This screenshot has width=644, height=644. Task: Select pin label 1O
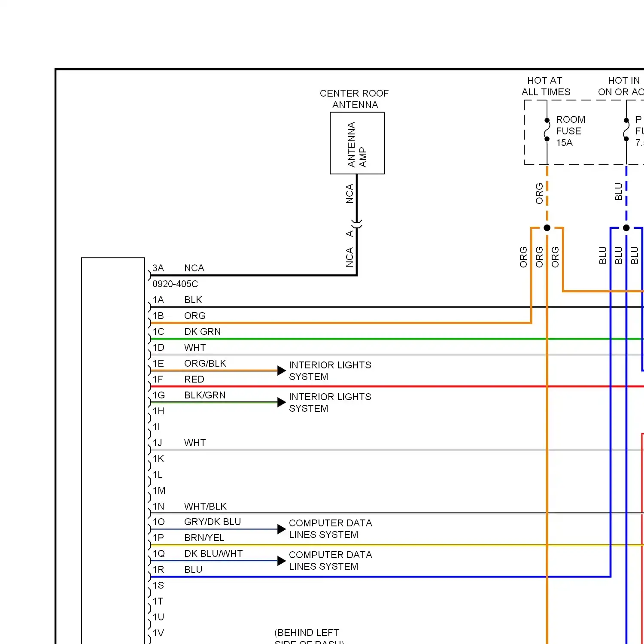pyautogui.click(x=158, y=522)
